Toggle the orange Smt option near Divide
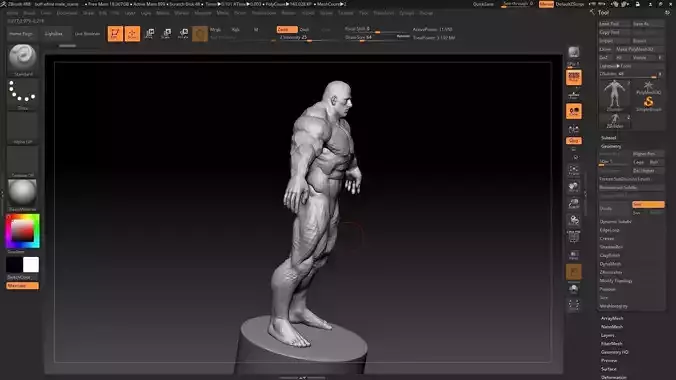 (x=648, y=204)
